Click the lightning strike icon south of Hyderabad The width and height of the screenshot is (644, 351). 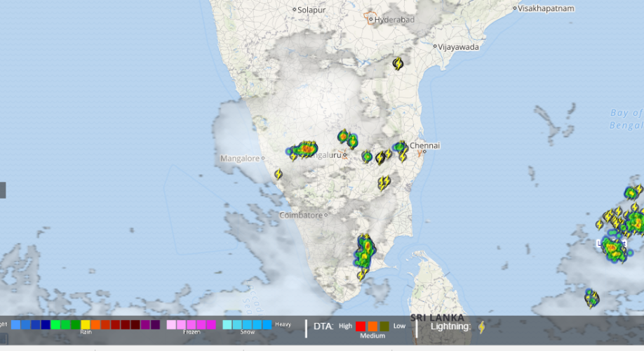tap(398, 64)
